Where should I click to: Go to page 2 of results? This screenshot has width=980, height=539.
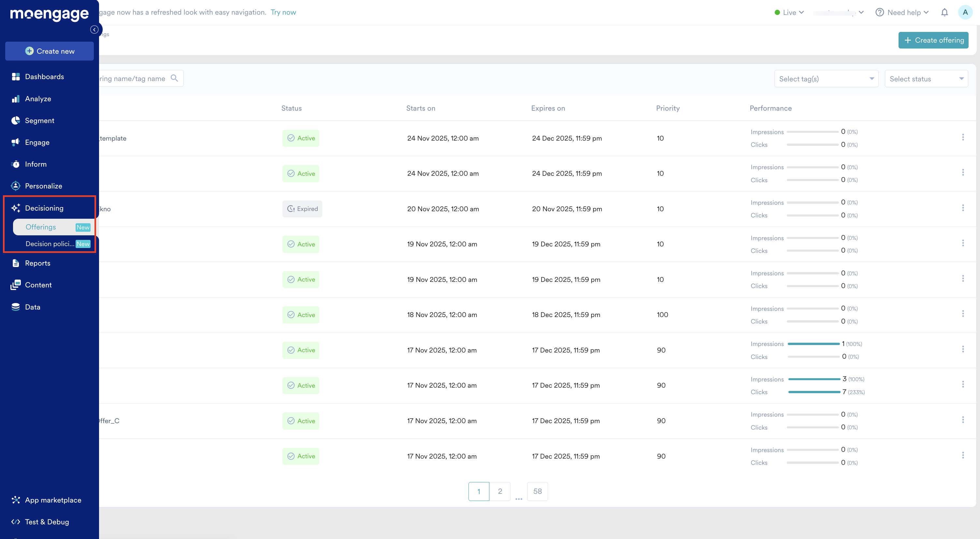pos(500,491)
